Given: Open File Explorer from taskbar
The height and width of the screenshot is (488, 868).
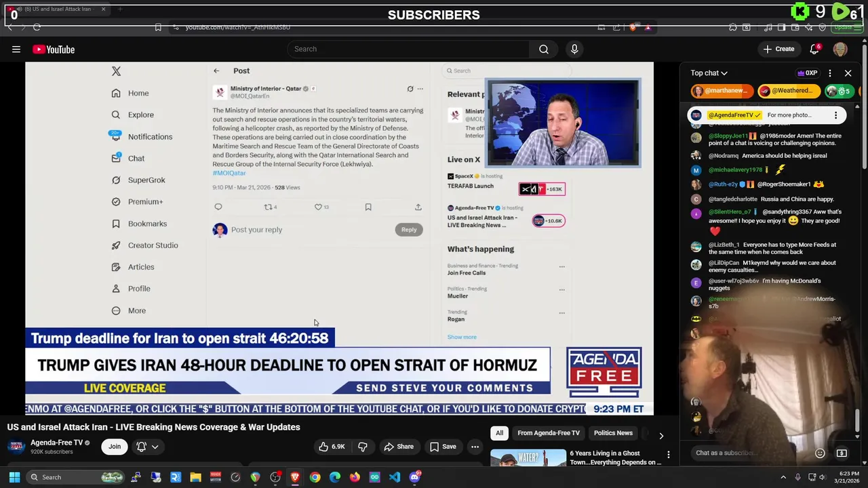Looking at the screenshot, I should pyautogui.click(x=195, y=477).
